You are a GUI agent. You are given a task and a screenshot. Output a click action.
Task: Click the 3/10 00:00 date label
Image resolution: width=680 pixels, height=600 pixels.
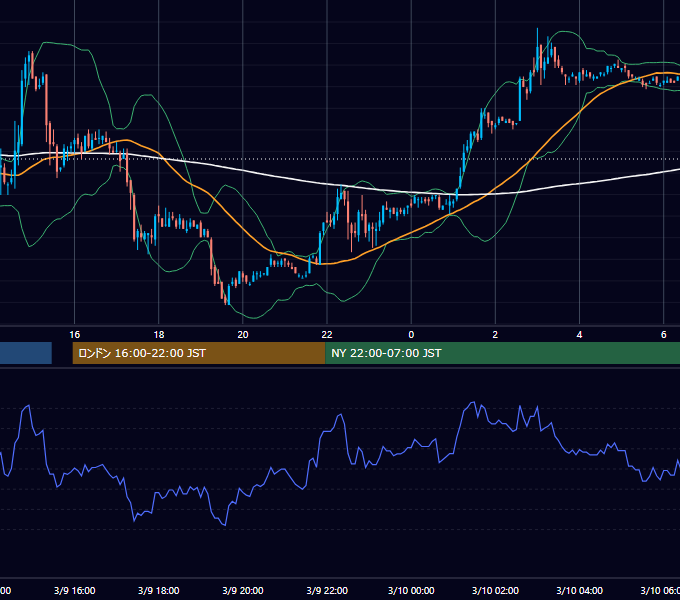pos(411,590)
